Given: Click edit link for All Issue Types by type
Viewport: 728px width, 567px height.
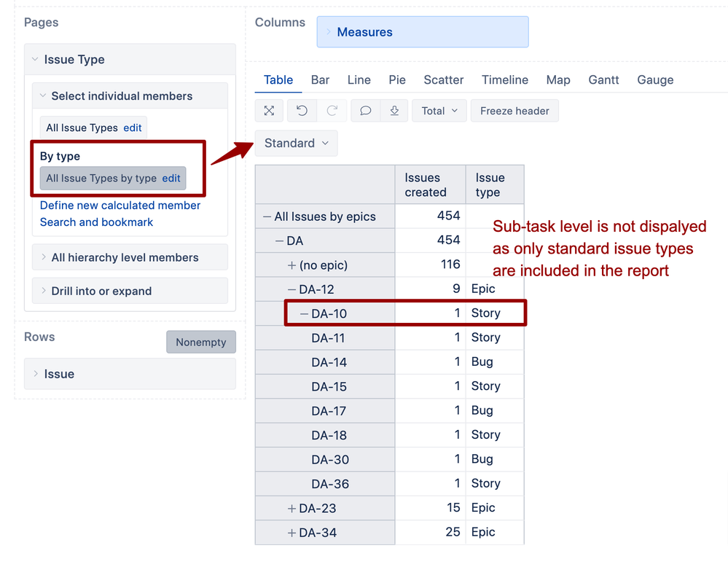Looking at the screenshot, I should (171, 179).
